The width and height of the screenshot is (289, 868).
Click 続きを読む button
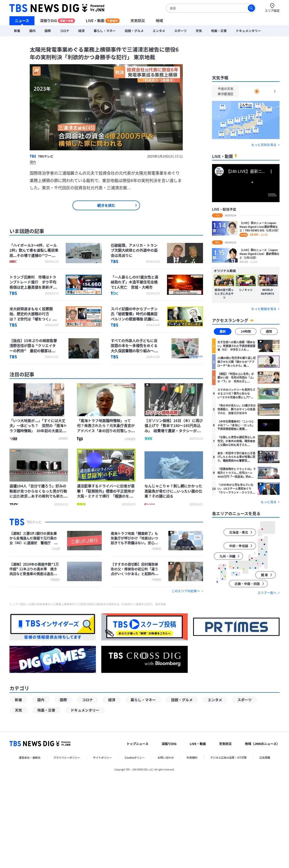106,206
